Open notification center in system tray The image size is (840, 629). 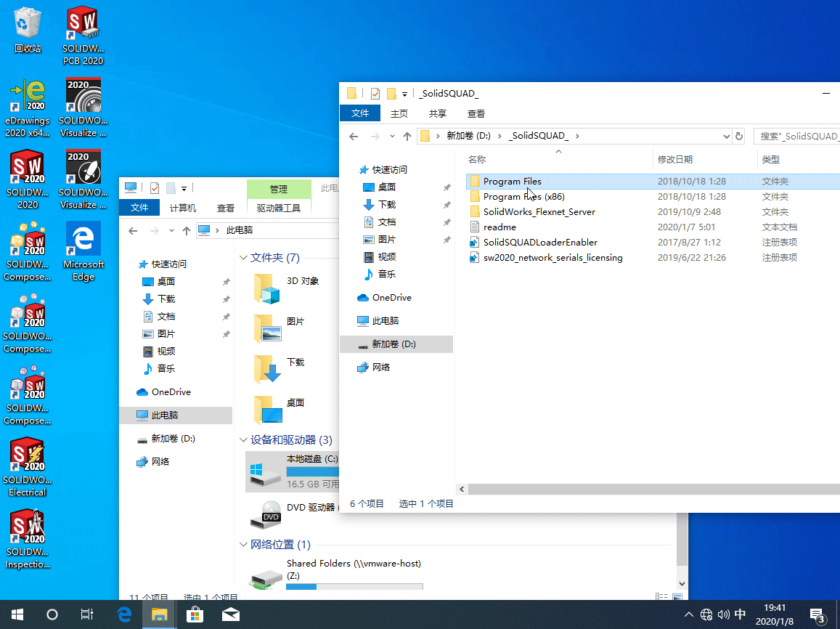click(x=817, y=615)
